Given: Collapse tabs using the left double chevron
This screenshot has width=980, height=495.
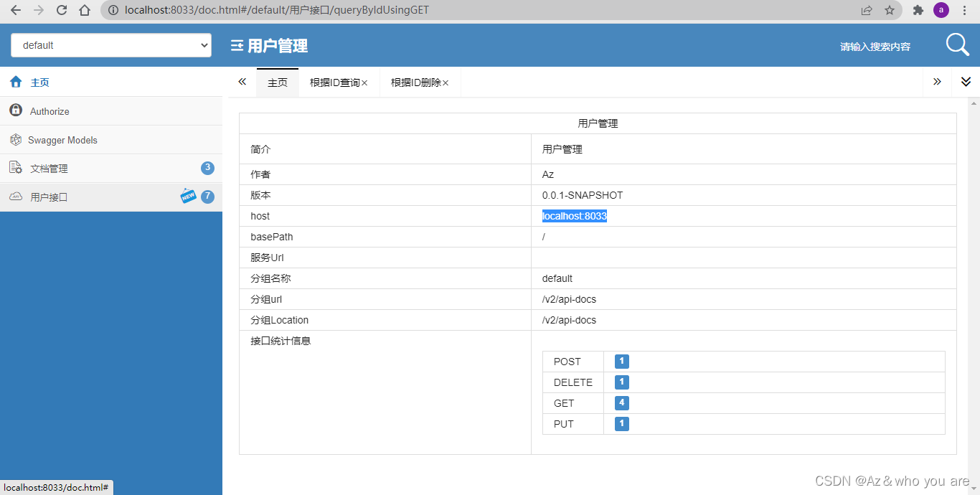Looking at the screenshot, I should 242,82.
